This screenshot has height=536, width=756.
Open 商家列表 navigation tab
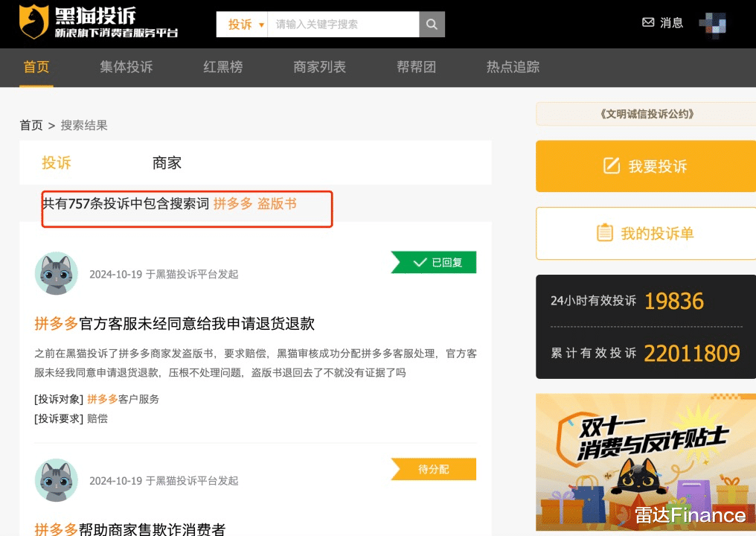(x=320, y=67)
